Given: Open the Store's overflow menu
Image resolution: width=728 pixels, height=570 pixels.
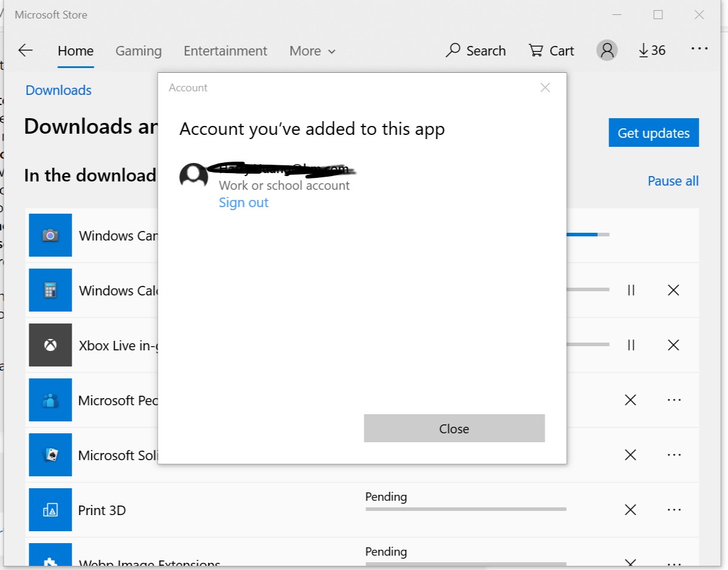Looking at the screenshot, I should coord(699,48).
